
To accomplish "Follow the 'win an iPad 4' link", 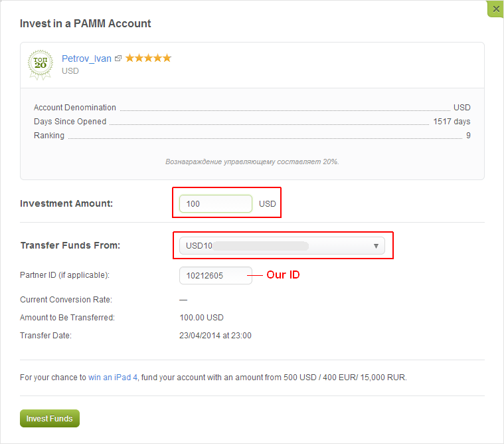I will pyautogui.click(x=113, y=377).
